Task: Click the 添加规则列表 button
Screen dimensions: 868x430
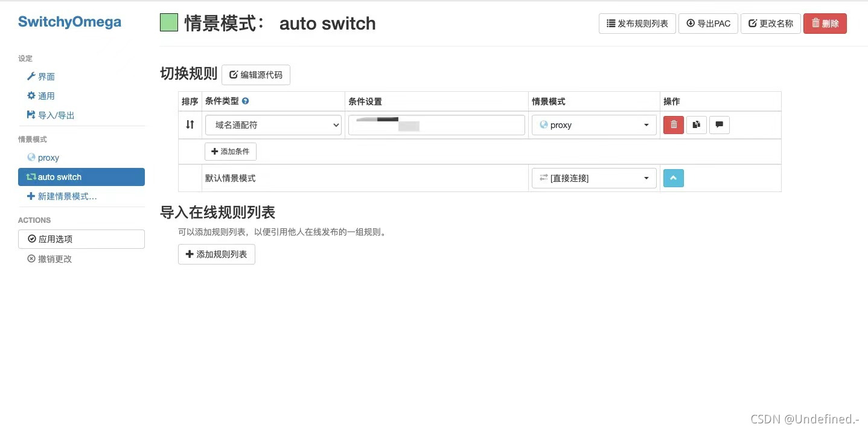Action: [x=217, y=254]
